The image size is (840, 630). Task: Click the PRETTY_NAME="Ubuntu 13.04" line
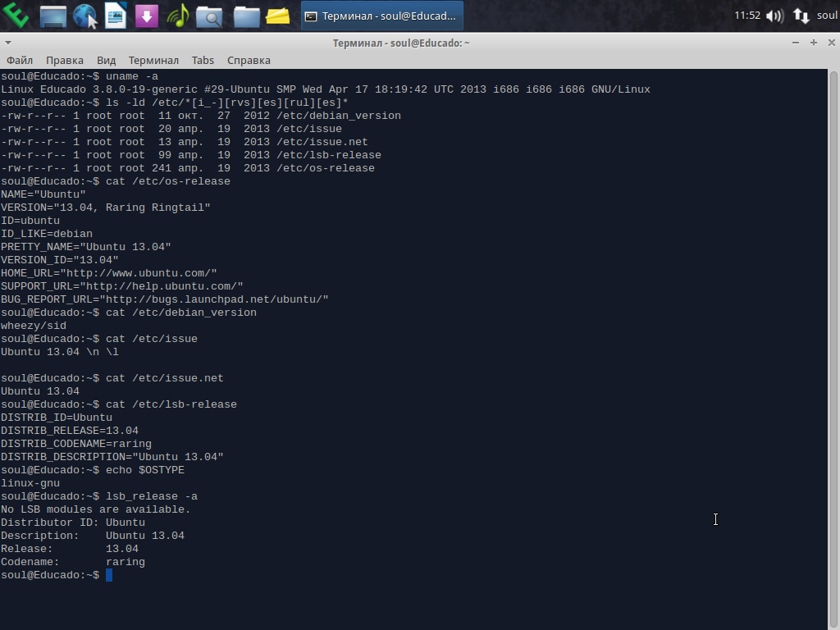click(85, 247)
